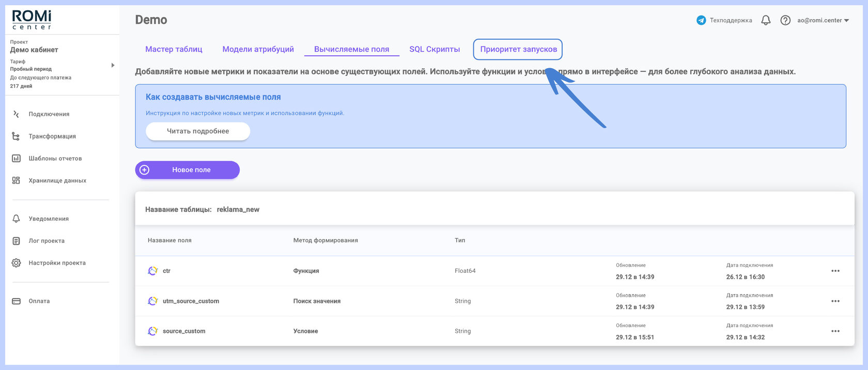This screenshot has width=868, height=370.
Task: Click the Оплата card icon
Action: [x=16, y=301]
